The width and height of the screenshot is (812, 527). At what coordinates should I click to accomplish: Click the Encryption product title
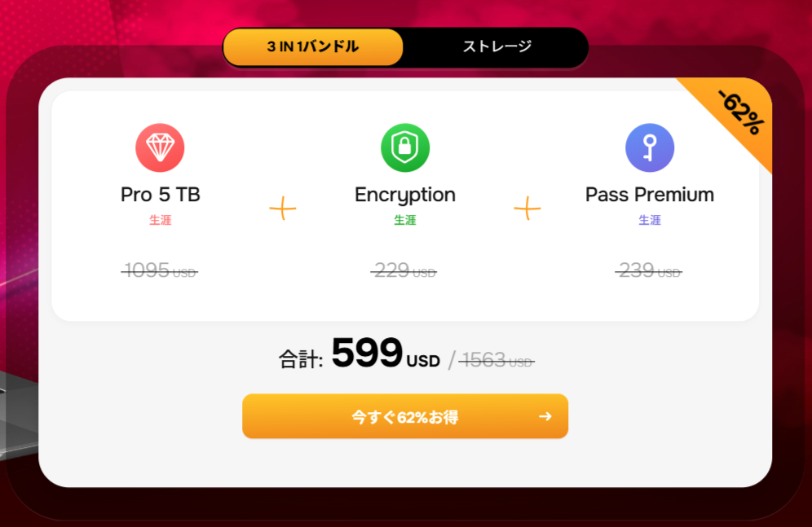pyautogui.click(x=405, y=195)
